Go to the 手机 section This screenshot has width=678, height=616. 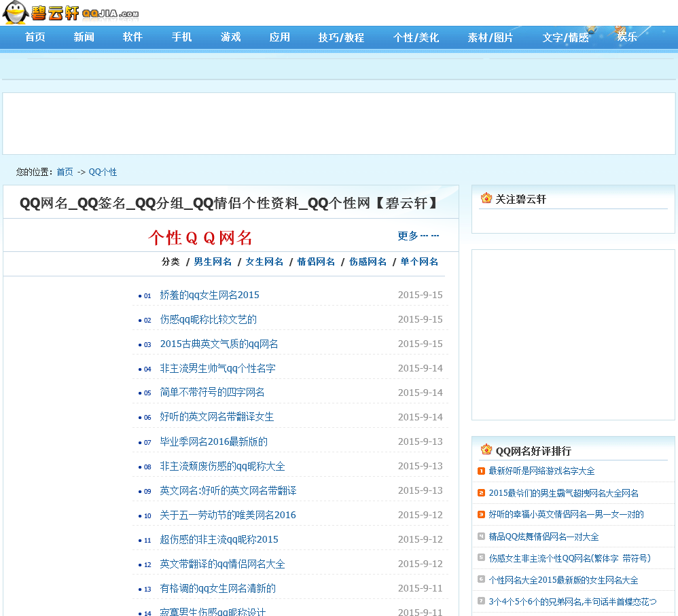pos(181,37)
